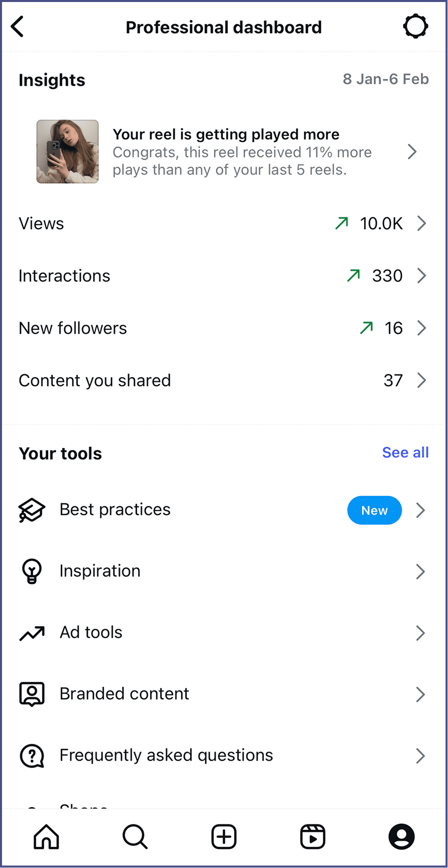This screenshot has width=448, height=868.
Task: Click the Ad tools trending arrow icon
Action: [x=32, y=633]
